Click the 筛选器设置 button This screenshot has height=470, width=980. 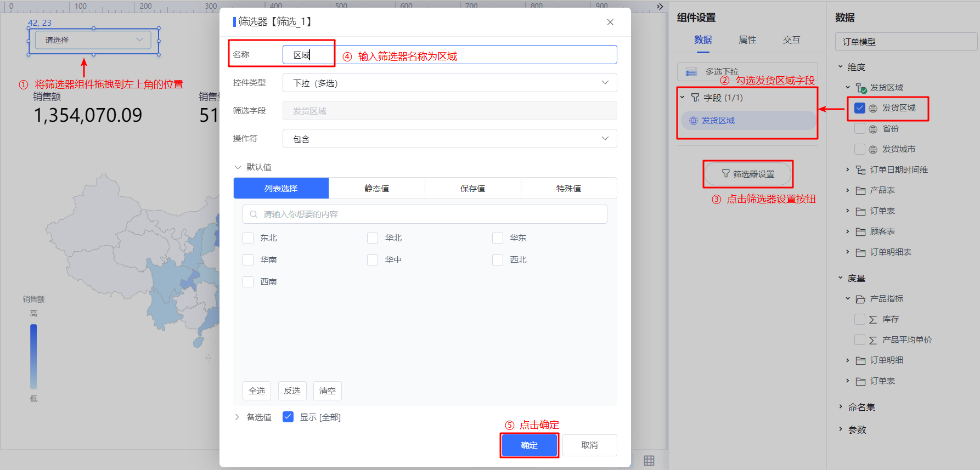tap(748, 174)
